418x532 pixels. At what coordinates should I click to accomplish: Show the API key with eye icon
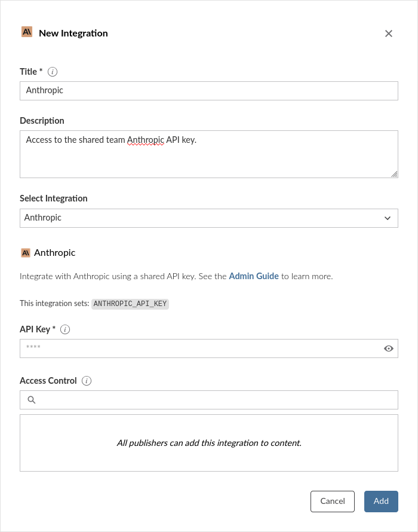pyautogui.click(x=389, y=348)
